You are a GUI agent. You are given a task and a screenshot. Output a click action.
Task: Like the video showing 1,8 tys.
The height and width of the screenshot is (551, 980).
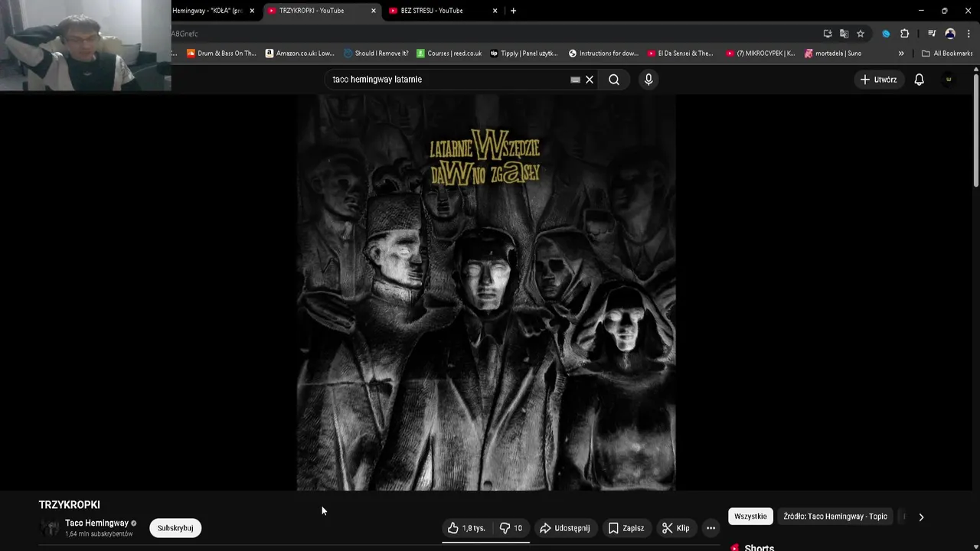[x=467, y=528]
